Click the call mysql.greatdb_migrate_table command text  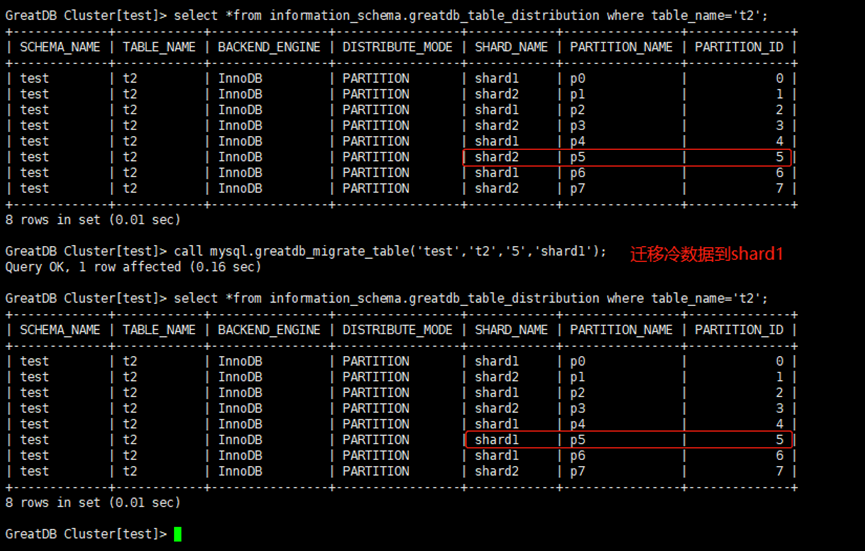(390, 252)
